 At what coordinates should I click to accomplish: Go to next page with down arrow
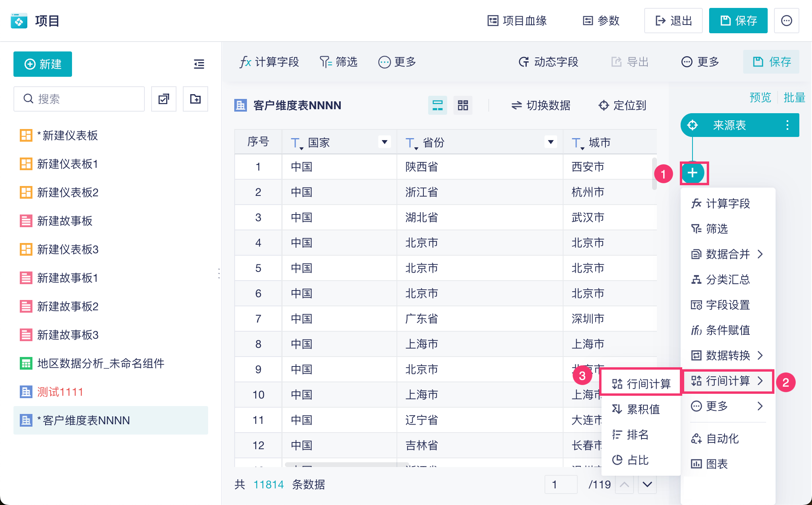click(x=647, y=484)
